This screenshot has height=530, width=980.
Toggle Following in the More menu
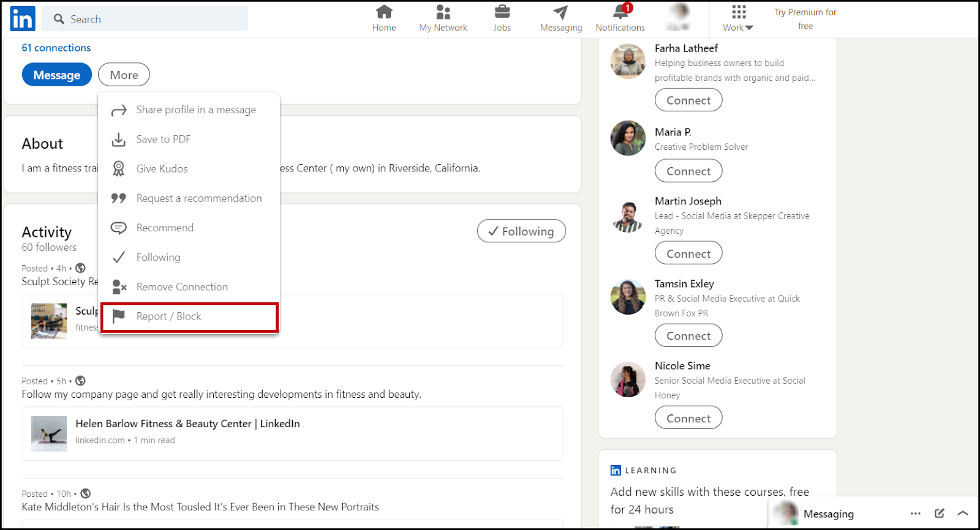pyautogui.click(x=190, y=257)
